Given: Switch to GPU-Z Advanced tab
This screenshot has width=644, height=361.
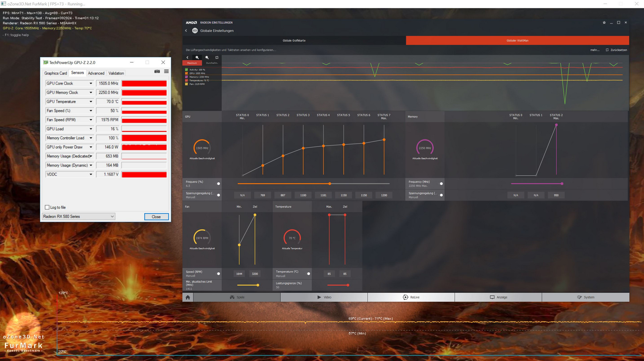Looking at the screenshot, I should [x=96, y=73].
